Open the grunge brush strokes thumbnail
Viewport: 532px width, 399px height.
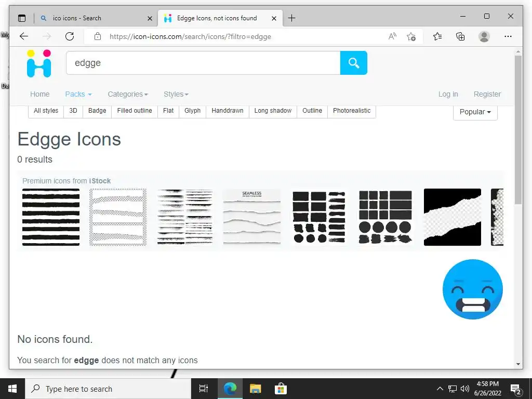(185, 217)
